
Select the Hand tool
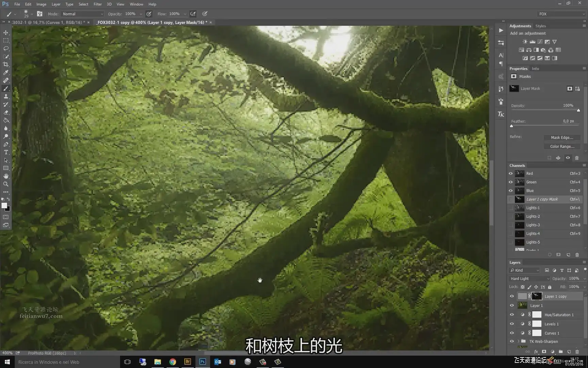coord(6,176)
